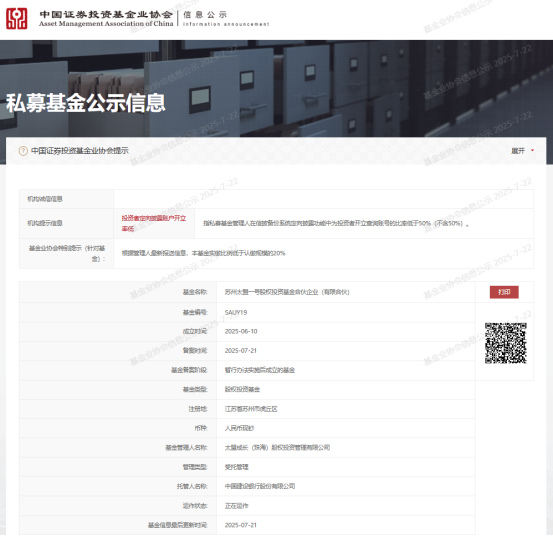Click the operating status value 正在运作

(236, 506)
